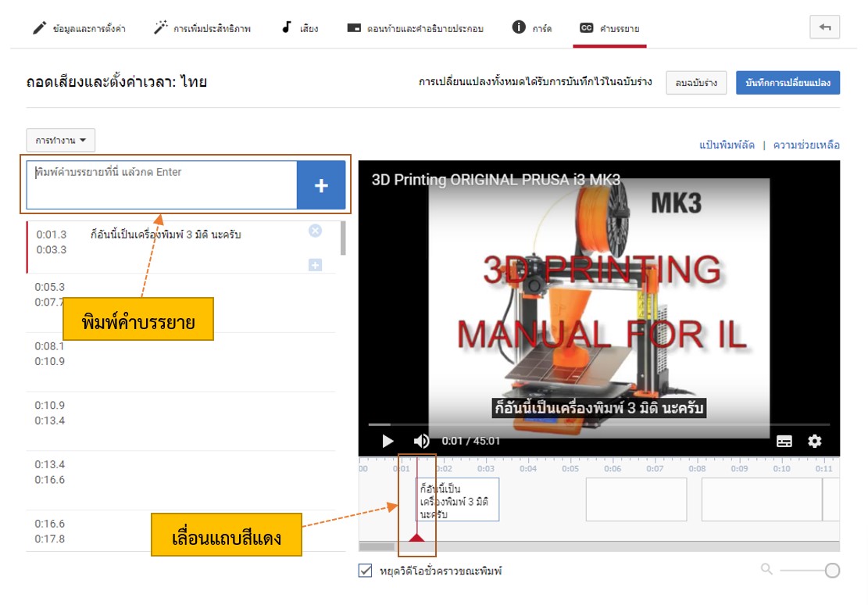The width and height of the screenshot is (868, 605).
Task: Toggle the video subtitles CC icon
Action: (784, 441)
